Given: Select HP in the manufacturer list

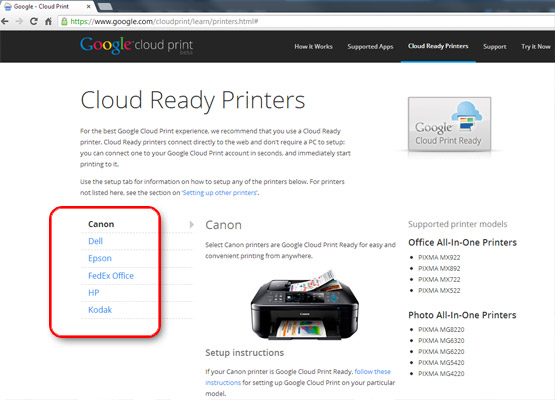Looking at the screenshot, I should point(93,293).
